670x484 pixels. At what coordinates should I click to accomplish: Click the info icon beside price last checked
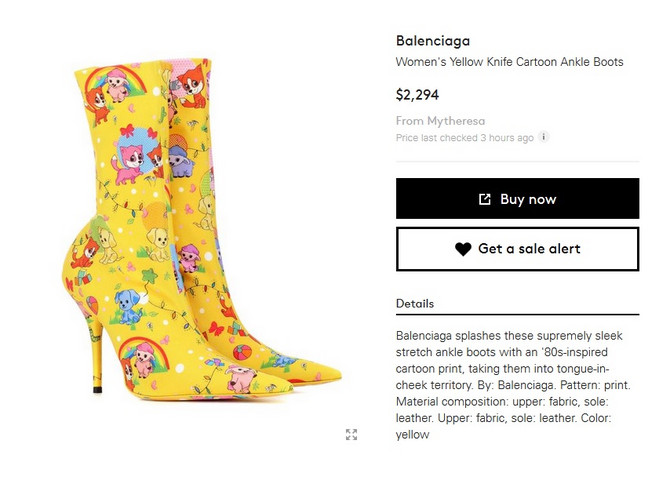(x=544, y=137)
